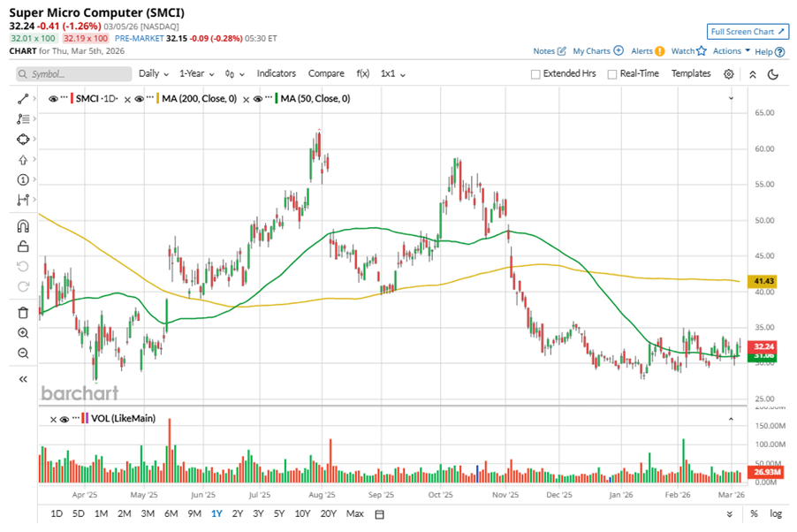Open the My Charts link
This screenshot has width=797, height=532.
coord(591,51)
